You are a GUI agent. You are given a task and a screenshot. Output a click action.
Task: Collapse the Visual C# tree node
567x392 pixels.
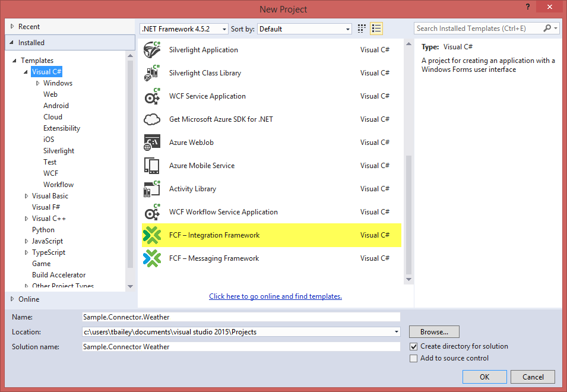tap(26, 72)
